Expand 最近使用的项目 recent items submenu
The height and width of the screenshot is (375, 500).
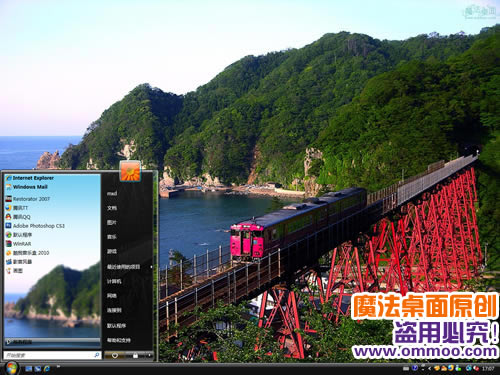click(129, 267)
